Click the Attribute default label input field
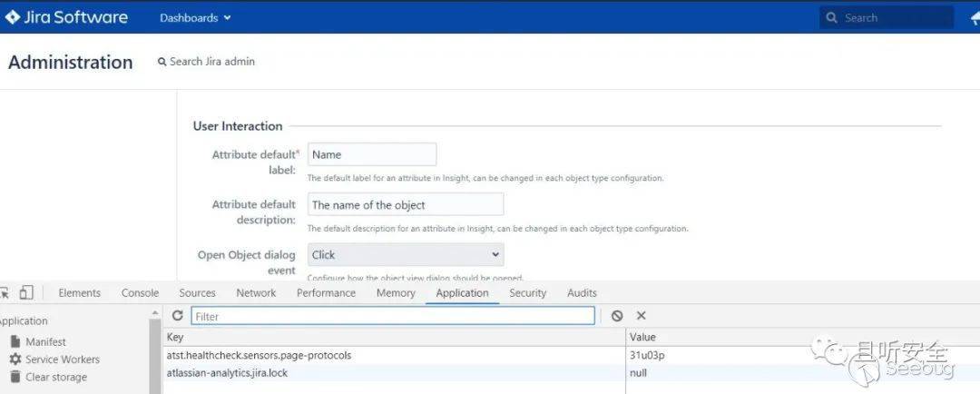This screenshot has height=394, width=980. coord(372,154)
